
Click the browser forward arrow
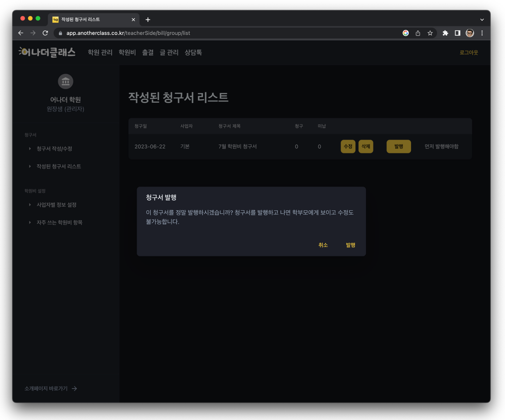tap(33, 33)
